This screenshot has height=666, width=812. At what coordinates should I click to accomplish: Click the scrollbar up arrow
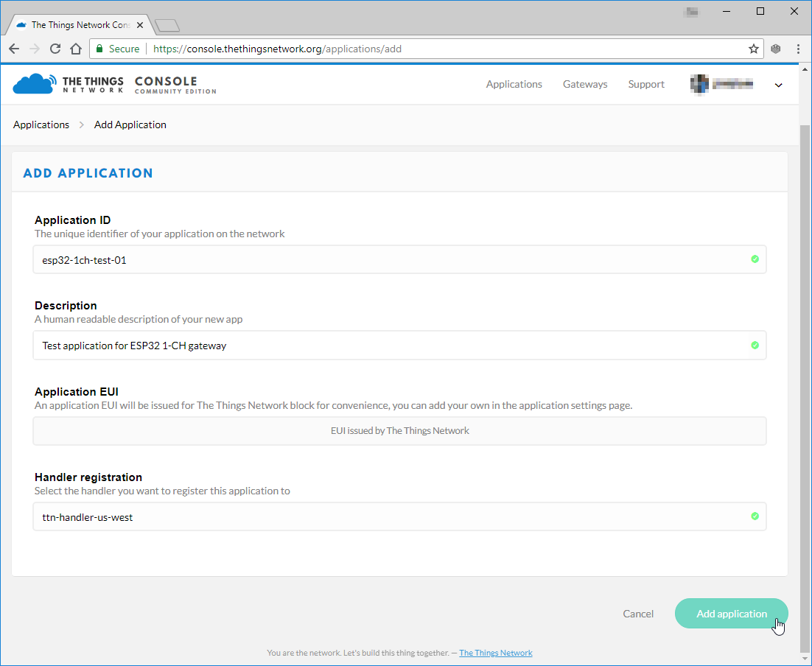804,69
